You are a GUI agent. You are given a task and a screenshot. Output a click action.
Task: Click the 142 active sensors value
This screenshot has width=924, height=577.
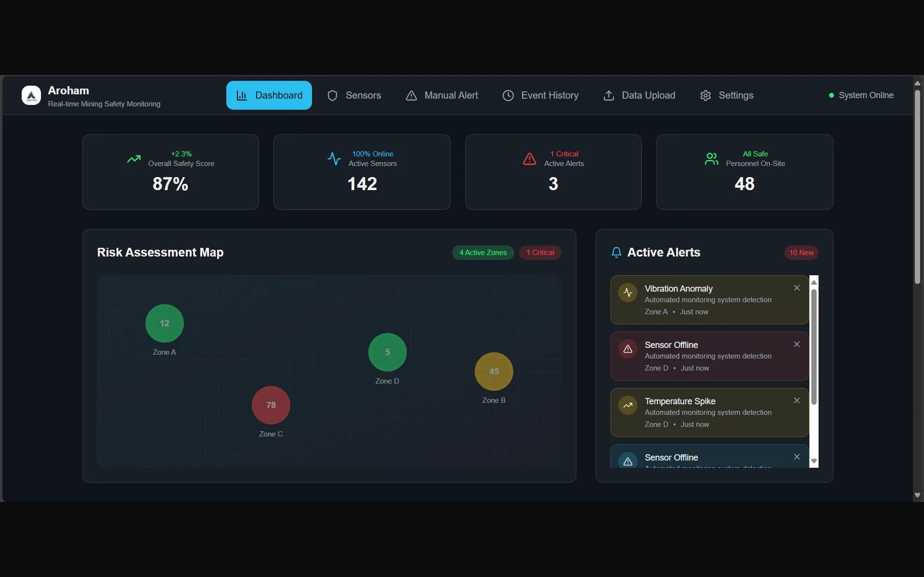pos(362,184)
